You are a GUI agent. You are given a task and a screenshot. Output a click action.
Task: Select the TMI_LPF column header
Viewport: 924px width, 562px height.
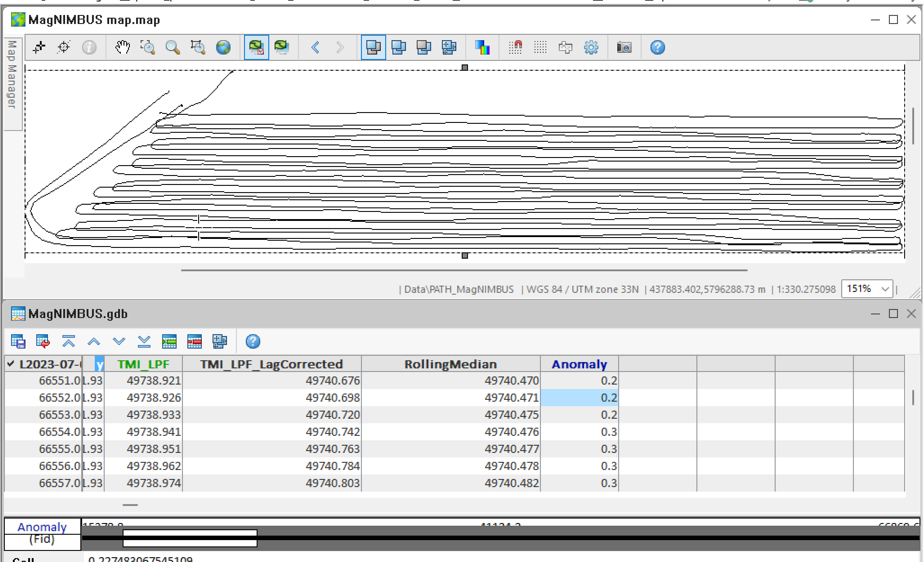[x=143, y=364]
